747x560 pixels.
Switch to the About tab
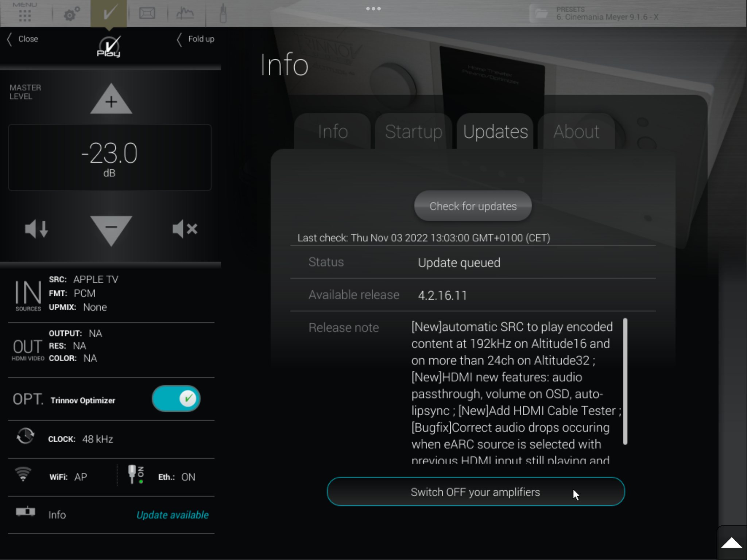point(576,132)
